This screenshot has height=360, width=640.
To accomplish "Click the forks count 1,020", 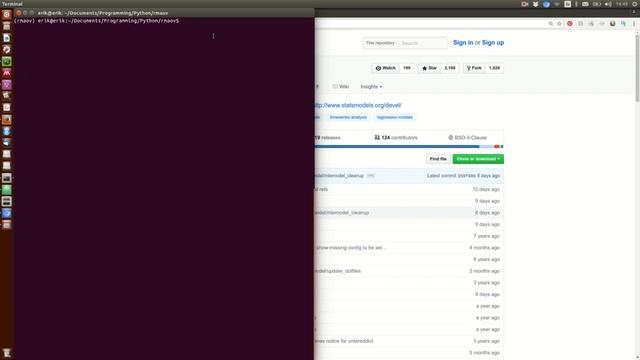I will click(494, 68).
